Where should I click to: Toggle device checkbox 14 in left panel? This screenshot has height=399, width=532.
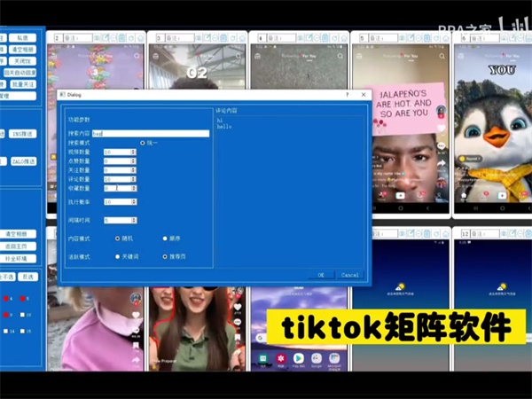(6, 331)
